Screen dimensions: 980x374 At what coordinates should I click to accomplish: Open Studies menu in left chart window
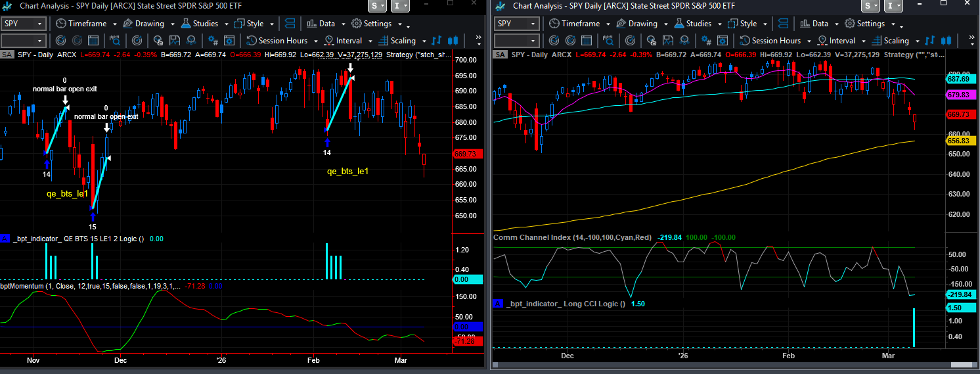[x=204, y=24]
